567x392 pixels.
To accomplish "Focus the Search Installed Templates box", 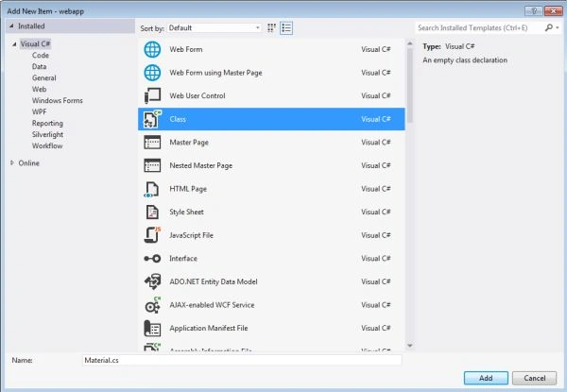I will pyautogui.click(x=479, y=27).
